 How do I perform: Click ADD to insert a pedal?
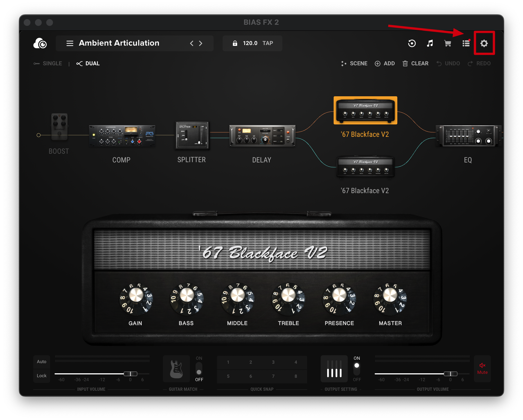pos(385,64)
